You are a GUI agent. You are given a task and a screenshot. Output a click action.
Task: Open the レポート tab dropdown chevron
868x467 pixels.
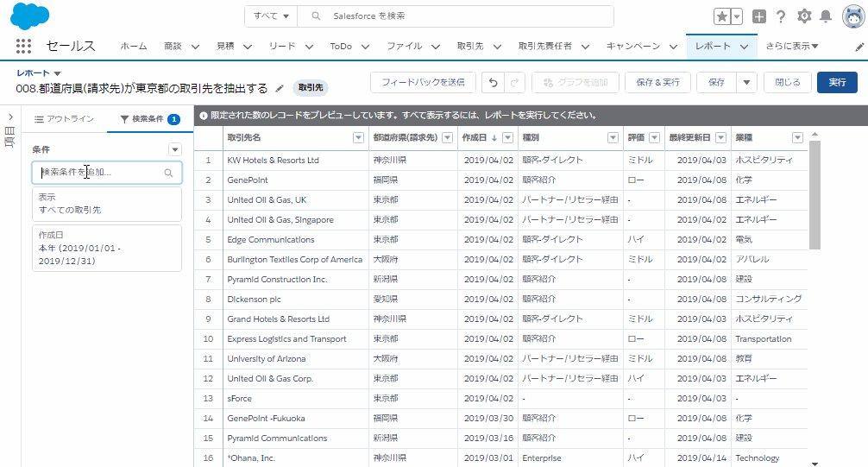[x=744, y=47]
